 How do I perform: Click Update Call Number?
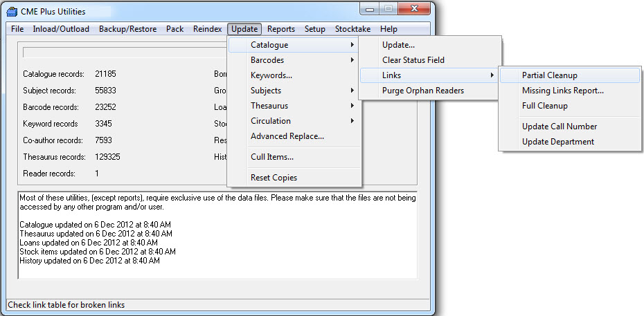[559, 127]
